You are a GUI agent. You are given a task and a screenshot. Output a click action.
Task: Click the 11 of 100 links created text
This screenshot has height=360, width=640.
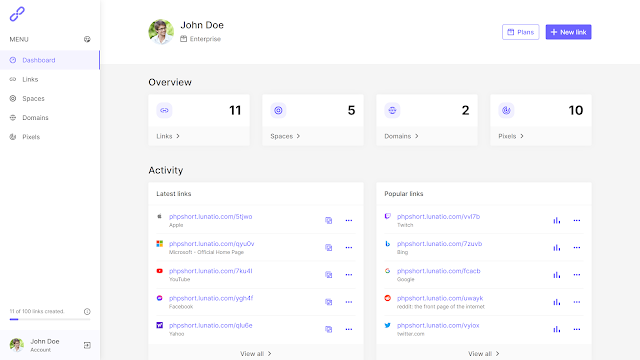[x=37, y=311]
